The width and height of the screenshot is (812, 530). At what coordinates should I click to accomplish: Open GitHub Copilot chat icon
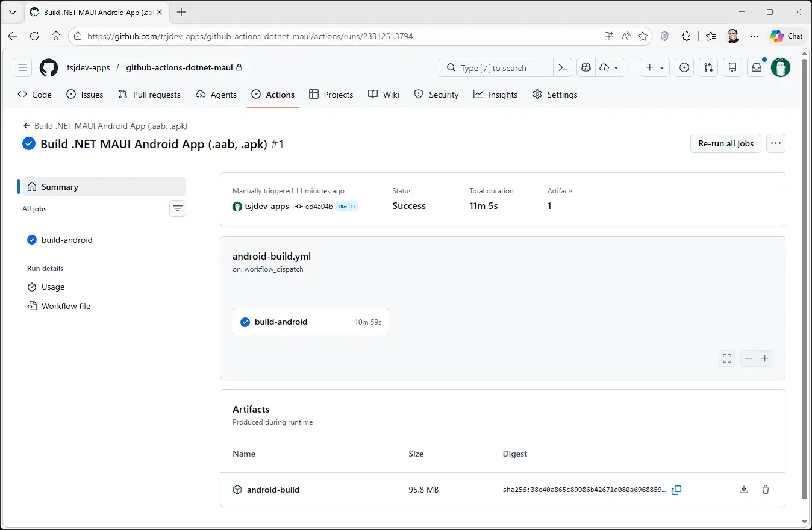586,68
